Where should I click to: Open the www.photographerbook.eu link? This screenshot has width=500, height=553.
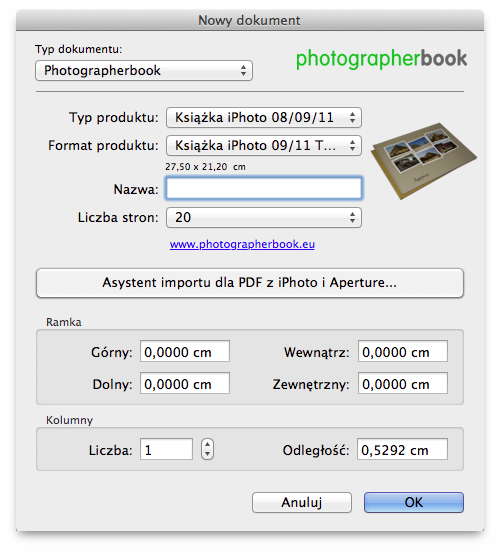(242, 244)
